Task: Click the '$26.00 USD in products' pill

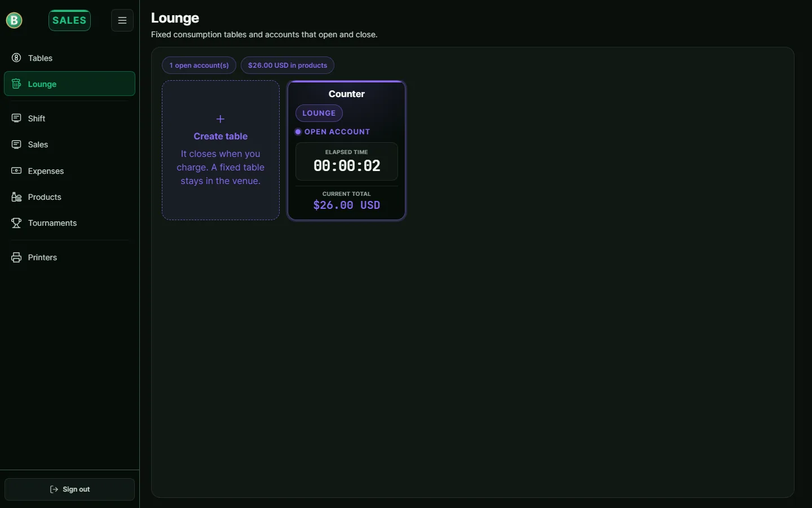Action: 288,65
